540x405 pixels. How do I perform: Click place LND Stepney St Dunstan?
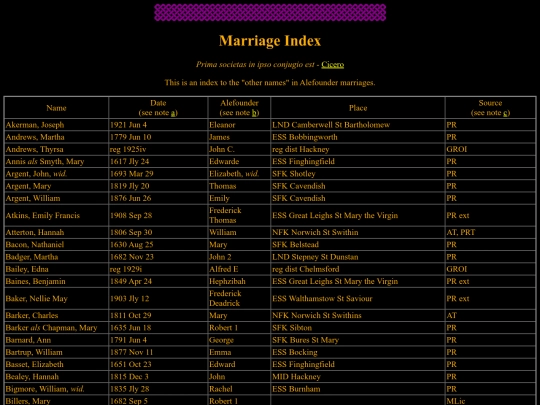[x=315, y=257]
